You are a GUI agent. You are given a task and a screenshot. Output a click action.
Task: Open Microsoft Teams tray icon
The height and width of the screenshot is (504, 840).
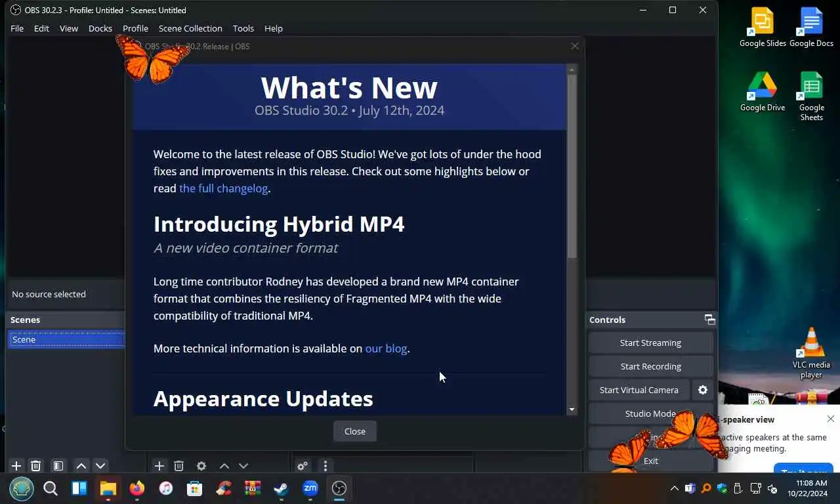pyautogui.click(x=690, y=488)
